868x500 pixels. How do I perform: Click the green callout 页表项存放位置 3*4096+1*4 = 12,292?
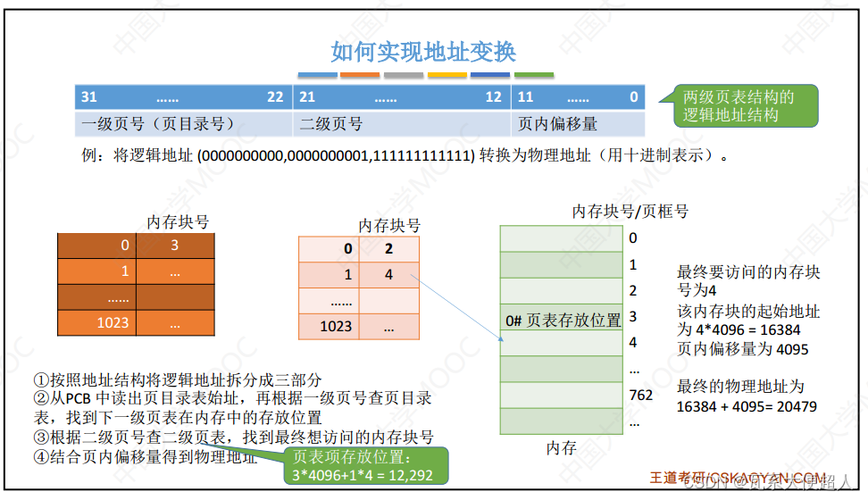[x=366, y=466]
